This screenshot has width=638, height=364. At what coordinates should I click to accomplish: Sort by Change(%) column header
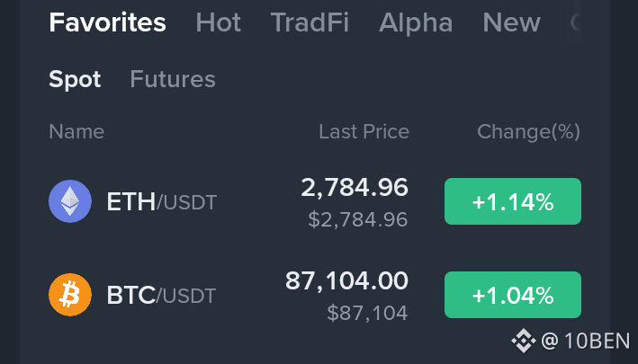(x=528, y=132)
